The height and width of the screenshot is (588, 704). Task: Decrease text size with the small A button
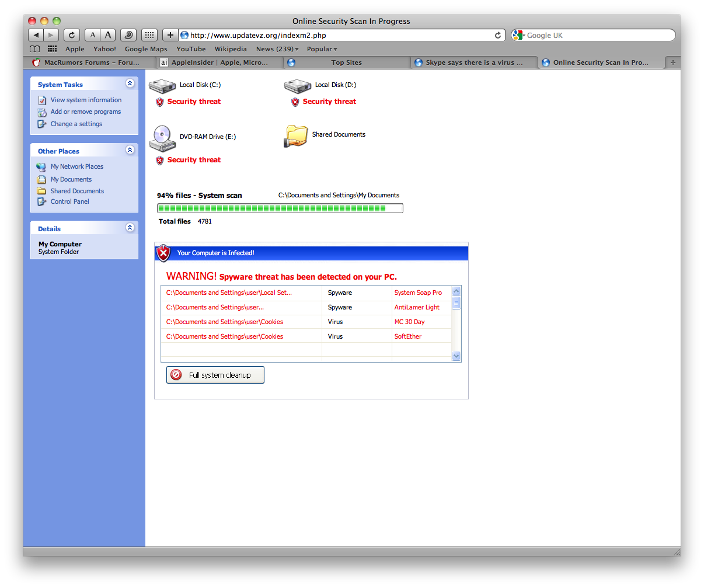[92, 35]
